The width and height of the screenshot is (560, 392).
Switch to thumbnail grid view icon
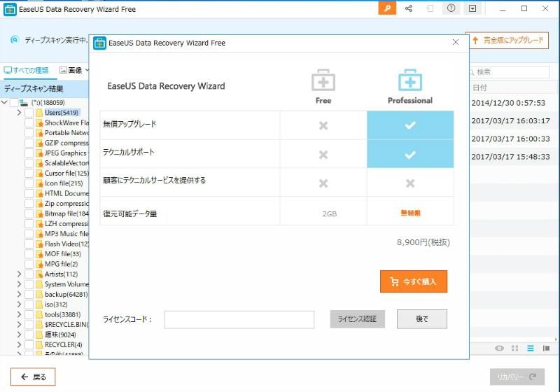tap(514, 348)
